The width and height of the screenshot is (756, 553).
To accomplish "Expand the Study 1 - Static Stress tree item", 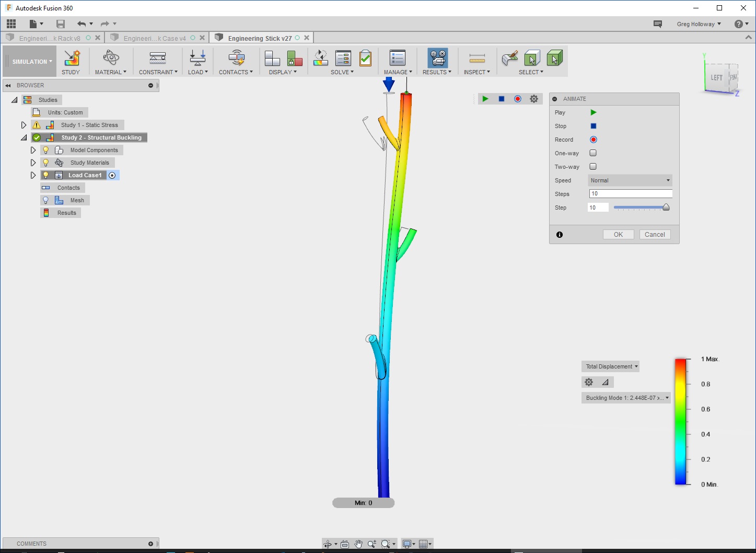I will click(24, 124).
